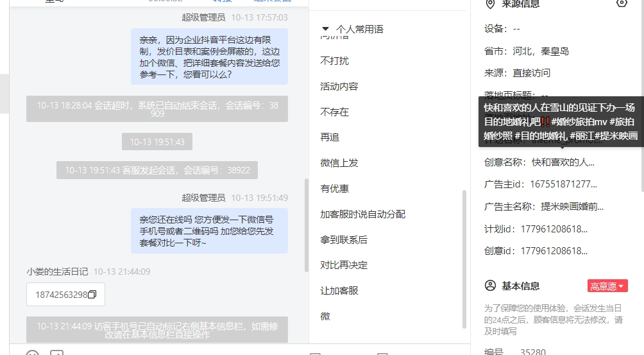Click the 基本信息 section heading
The width and height of the screenshot is (644, 355).
[x=520, y=286]
